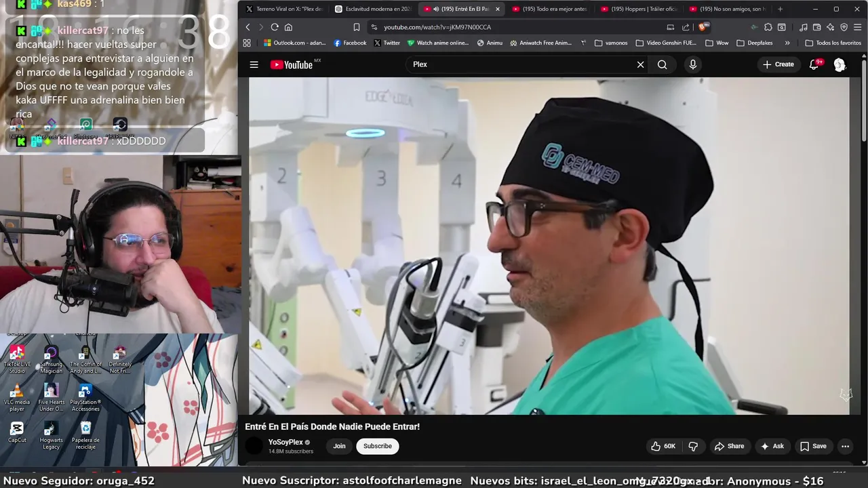868x488 pixels.
Task: Switch to No son amigos tab
Action: 726,9
